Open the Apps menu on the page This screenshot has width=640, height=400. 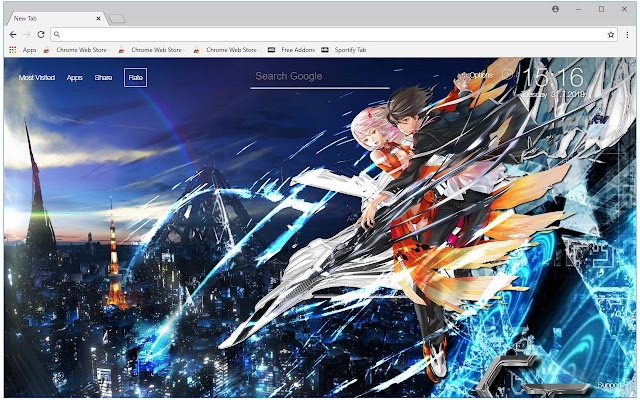(75, 78)
